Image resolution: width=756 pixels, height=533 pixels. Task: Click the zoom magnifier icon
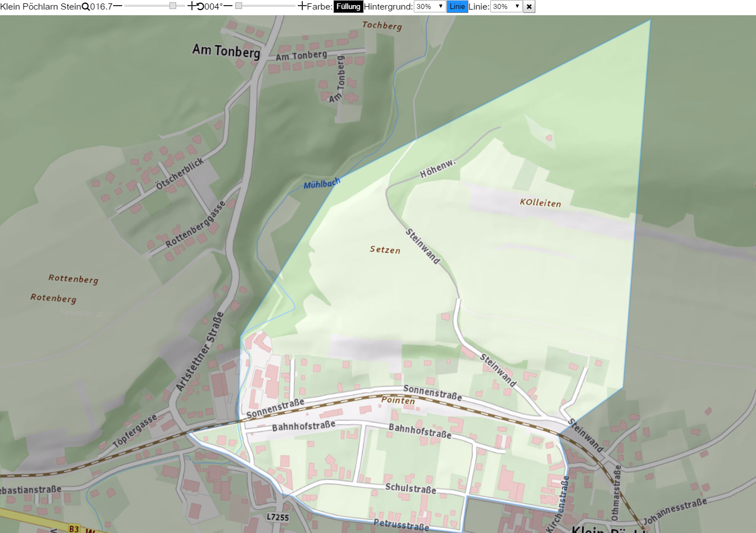click(x=86, y=7)
